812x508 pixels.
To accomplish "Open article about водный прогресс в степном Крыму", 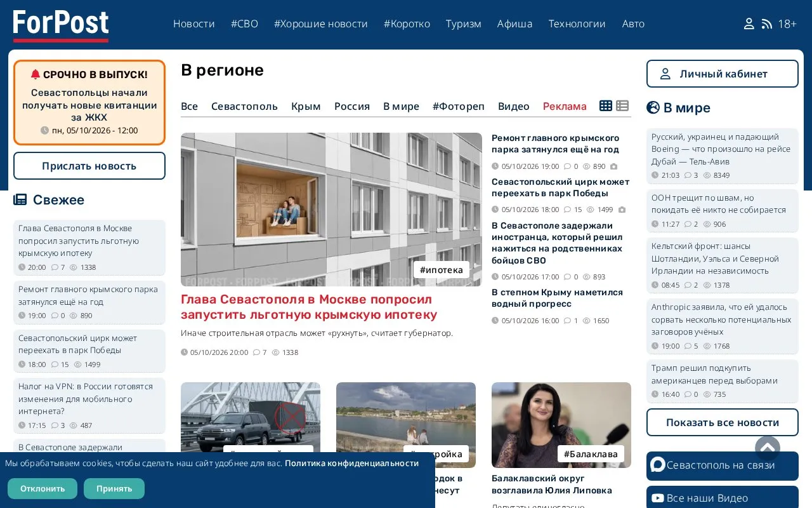I will click(557, 298).
